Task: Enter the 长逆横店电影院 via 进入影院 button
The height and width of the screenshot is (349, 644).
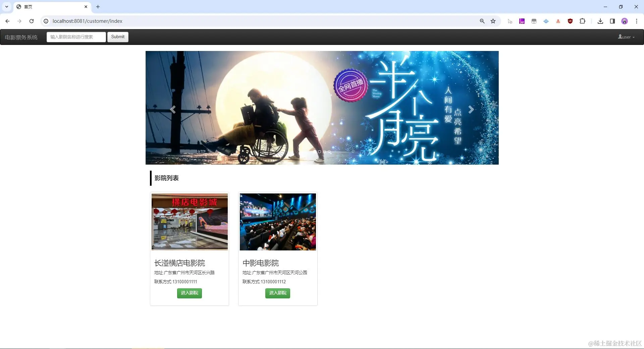Action: click(x=190, y=293)
